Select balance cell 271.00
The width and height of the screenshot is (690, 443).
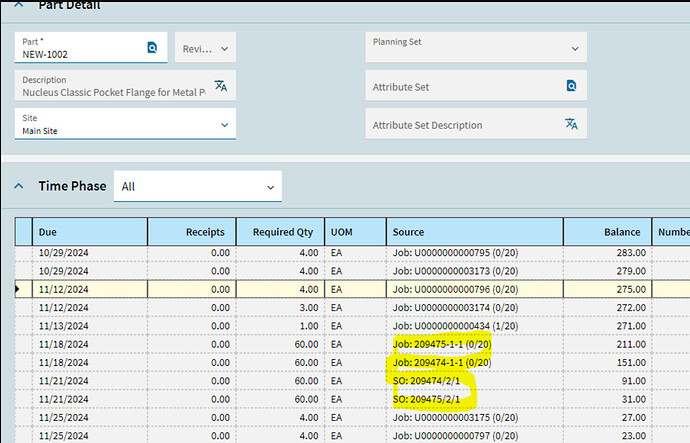[x=607, y=326]
